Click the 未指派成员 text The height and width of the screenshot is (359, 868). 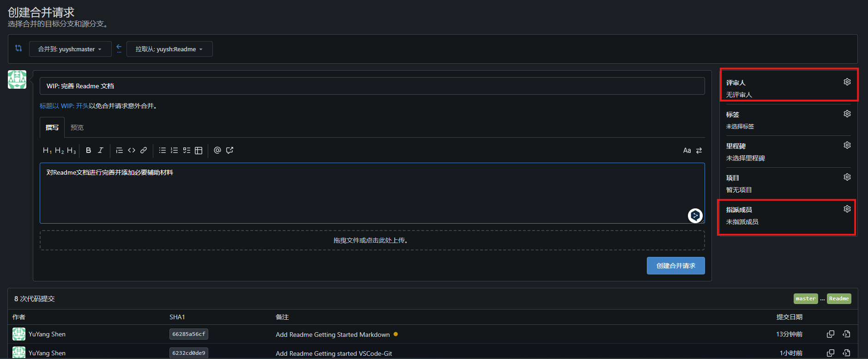coord(742,222)
